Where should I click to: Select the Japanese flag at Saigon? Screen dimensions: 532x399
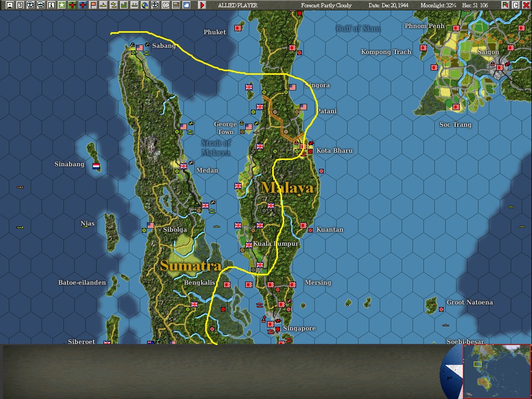click(499, 68)
